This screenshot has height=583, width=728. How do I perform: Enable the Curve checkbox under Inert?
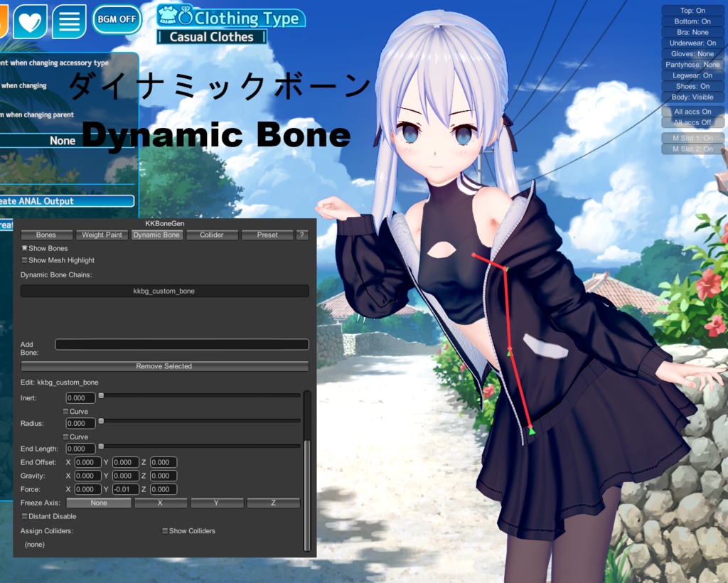pos(65,412)
